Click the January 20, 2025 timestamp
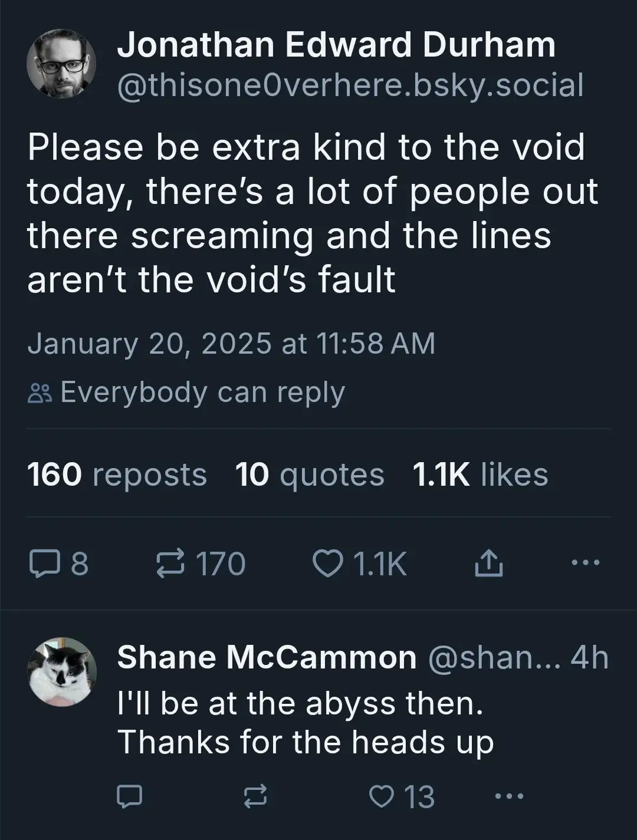637x840 pixels. [x=231, y=344]
